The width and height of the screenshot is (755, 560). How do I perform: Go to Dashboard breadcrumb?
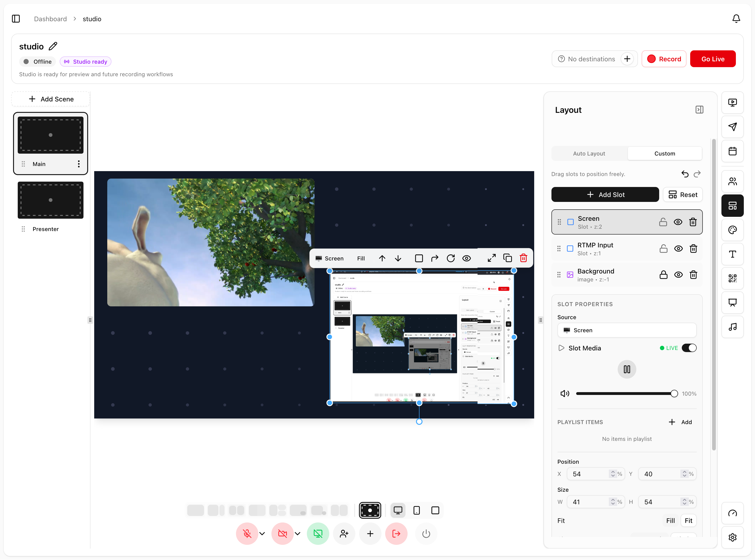pos(50,19)
